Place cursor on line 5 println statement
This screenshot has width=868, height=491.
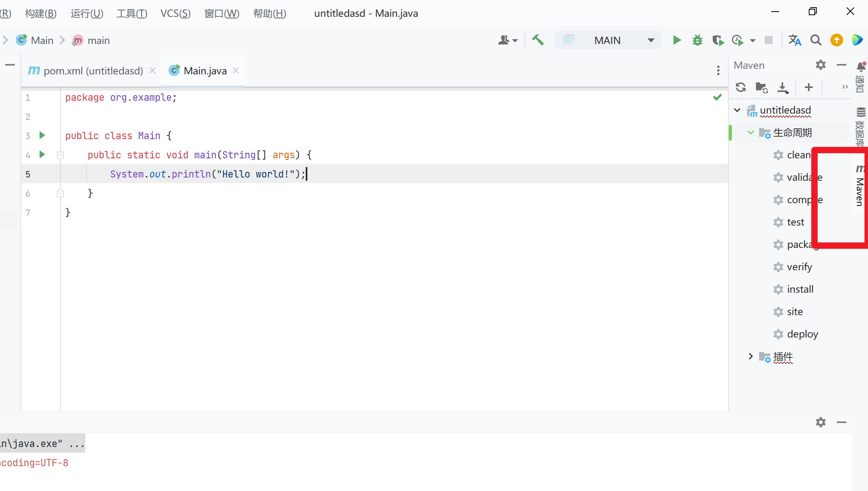pyautogui.click(x=208, y=174)
